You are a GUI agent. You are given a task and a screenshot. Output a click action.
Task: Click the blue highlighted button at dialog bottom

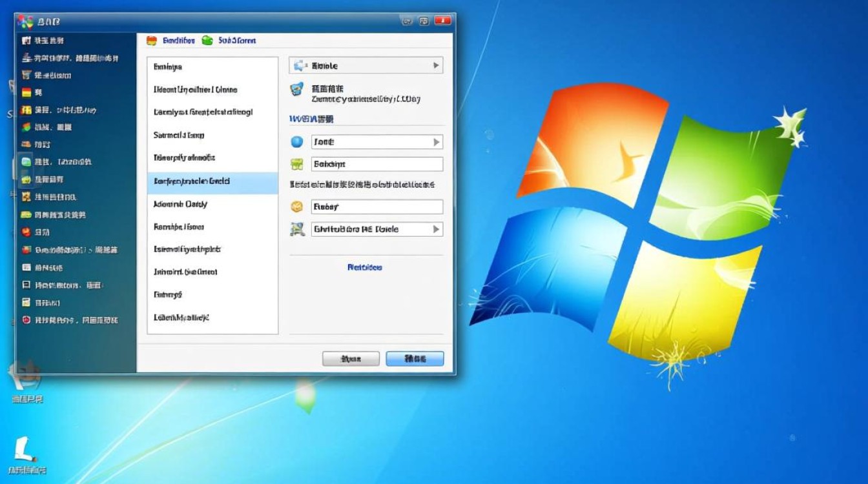415,359
